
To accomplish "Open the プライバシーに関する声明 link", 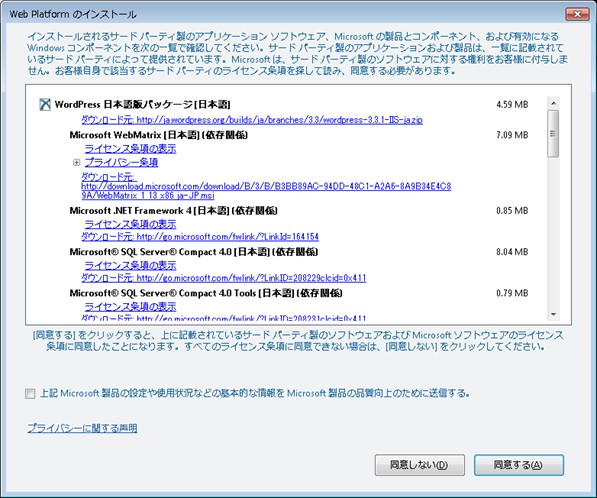I will point(82,428).
